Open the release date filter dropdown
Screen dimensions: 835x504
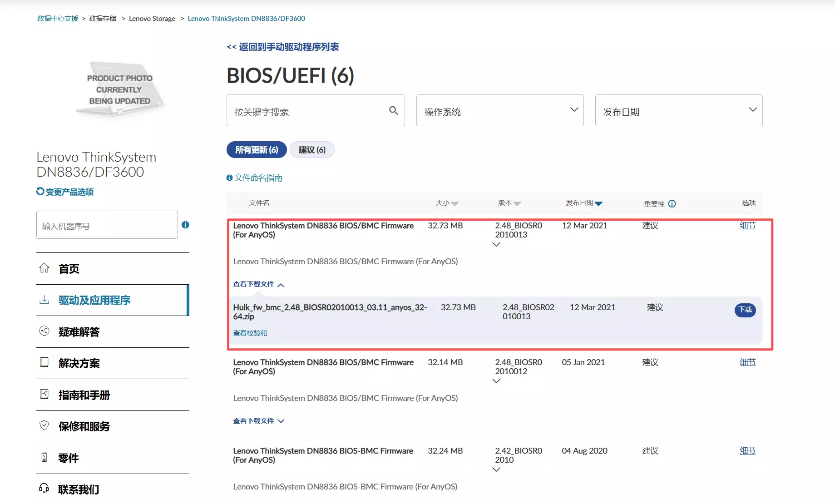pos(678,111)
